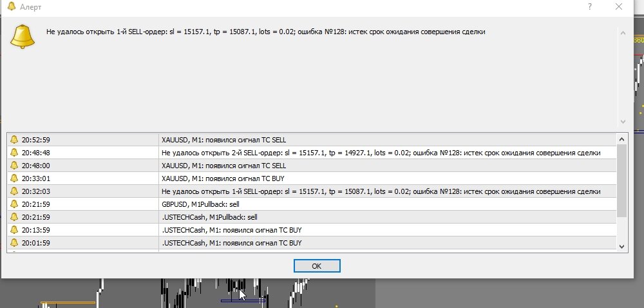This screenshot has height=308, width=644.
Task: Click the alert list vertical scrollbar thumb
Action: click(621, 180)
